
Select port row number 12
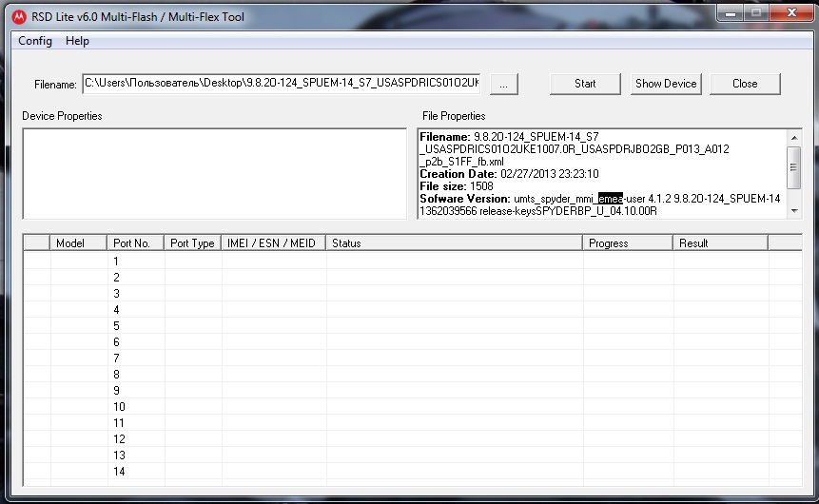pyautogui.click(x=413, y=438)
